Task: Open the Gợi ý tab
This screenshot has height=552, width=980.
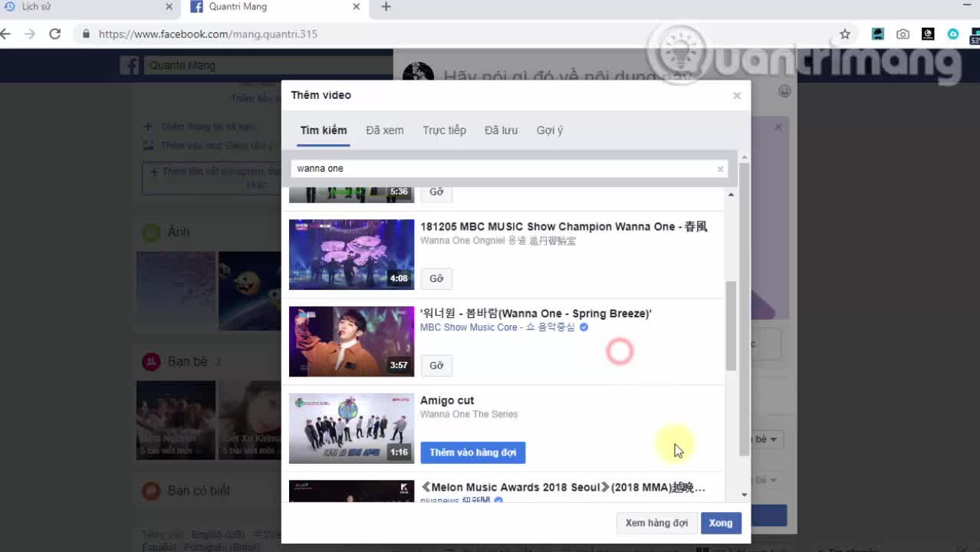Action: (550, 130)
